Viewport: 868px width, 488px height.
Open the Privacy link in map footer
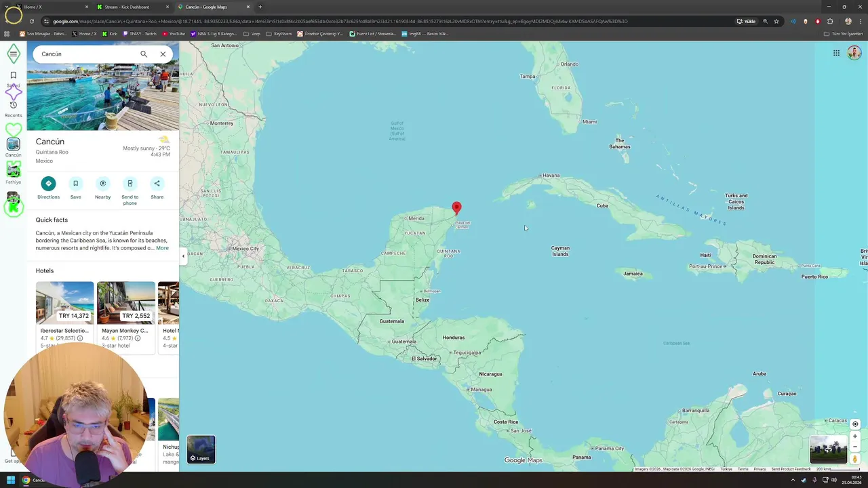coord(759,469)
